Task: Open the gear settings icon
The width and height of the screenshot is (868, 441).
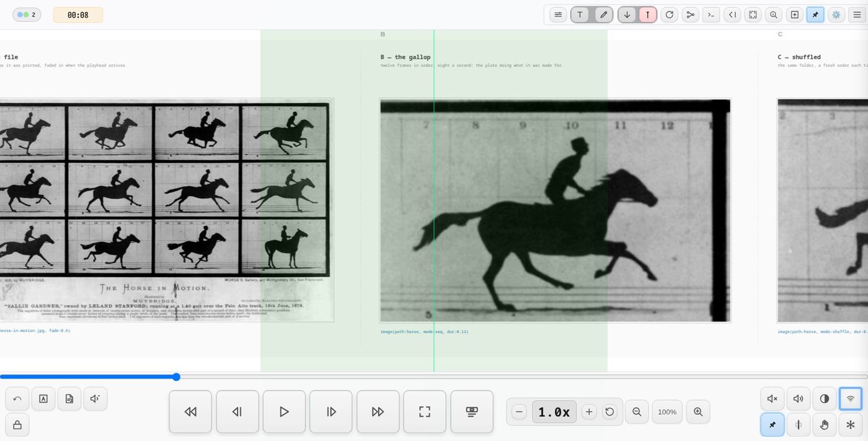Action: [836, 15]
